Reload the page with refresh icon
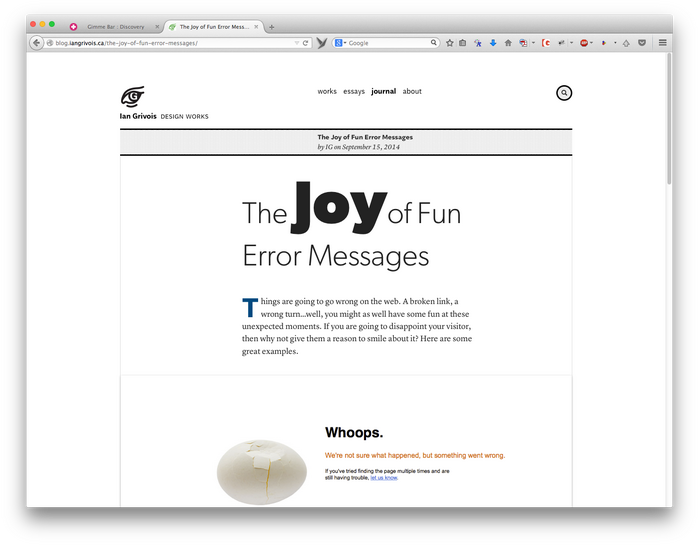Viewport: 699px width, 545px height. tap(305, 43)
